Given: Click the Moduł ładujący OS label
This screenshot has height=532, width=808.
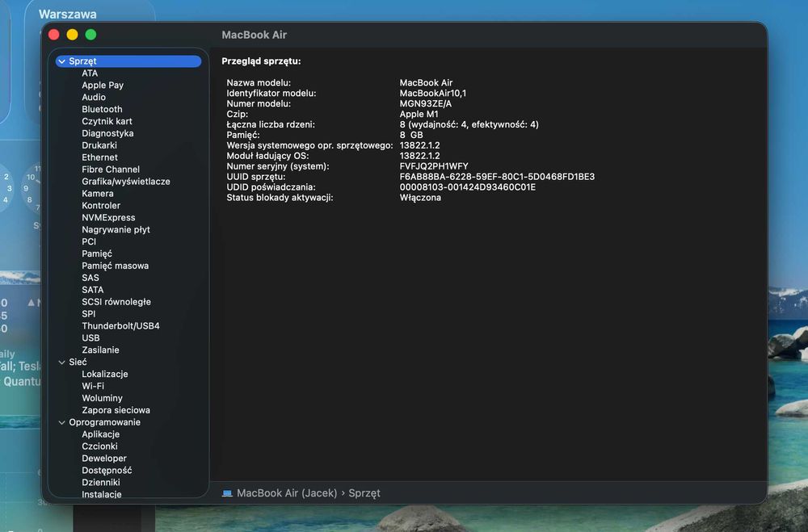Looking at the screenshot, I should coord(267,156).
